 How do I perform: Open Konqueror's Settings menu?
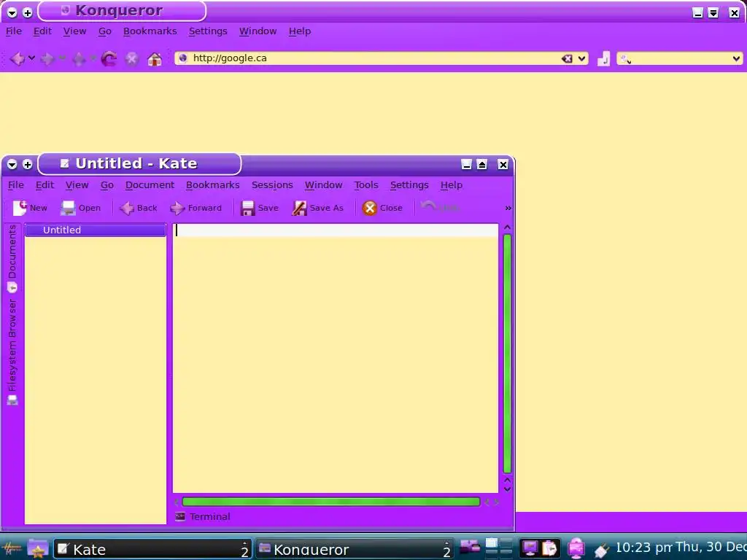click(208, 31)
